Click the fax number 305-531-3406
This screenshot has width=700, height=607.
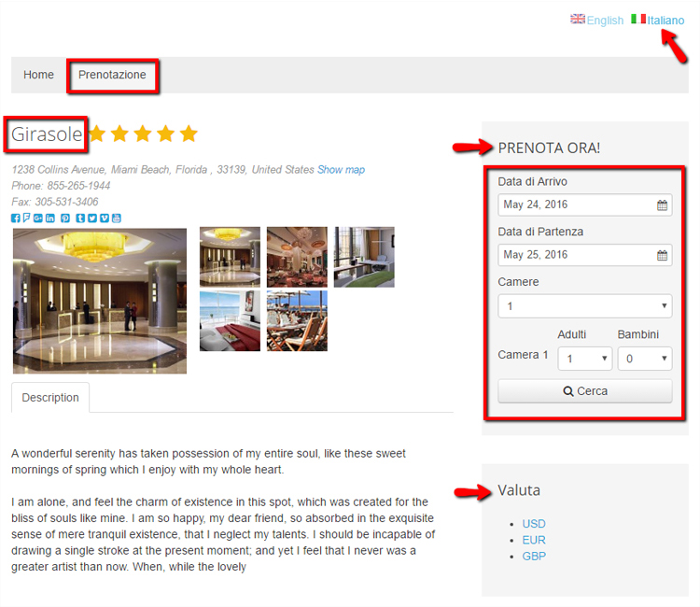point(66,202)
